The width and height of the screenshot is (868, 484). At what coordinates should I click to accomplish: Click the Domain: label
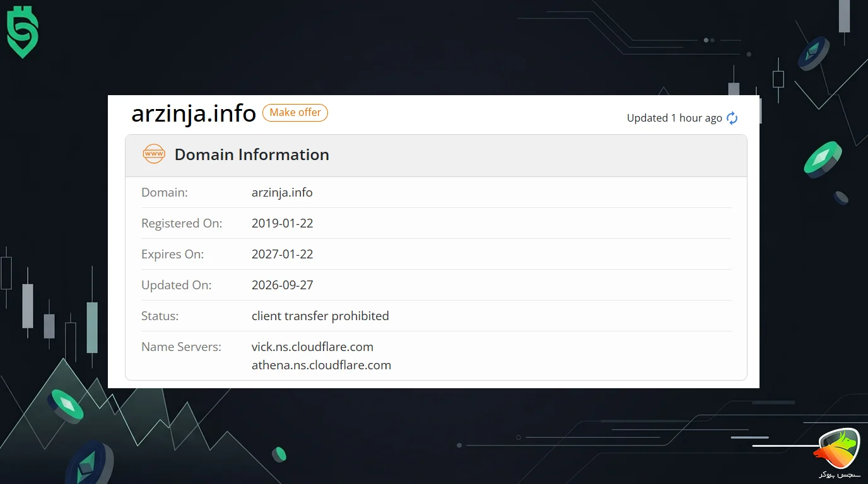coord(165,192)
